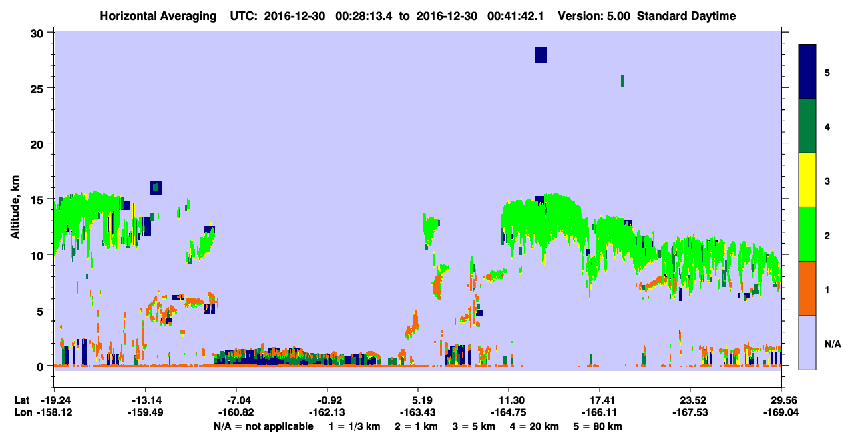This screenshot has height=445, width=868.
Task: Click the latitude label 5.19
Action: [x=418, y=400]
